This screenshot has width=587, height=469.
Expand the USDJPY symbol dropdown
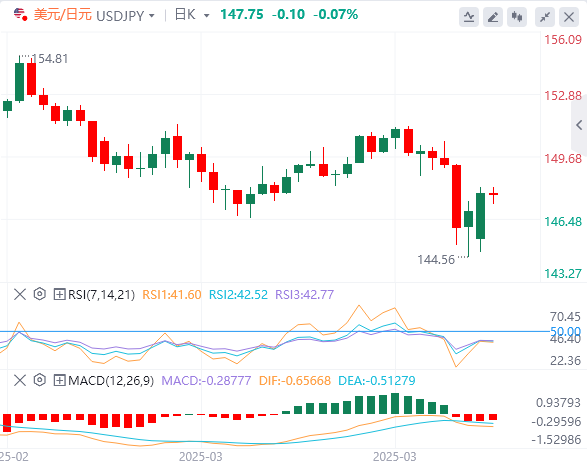(x=152, y=16)
